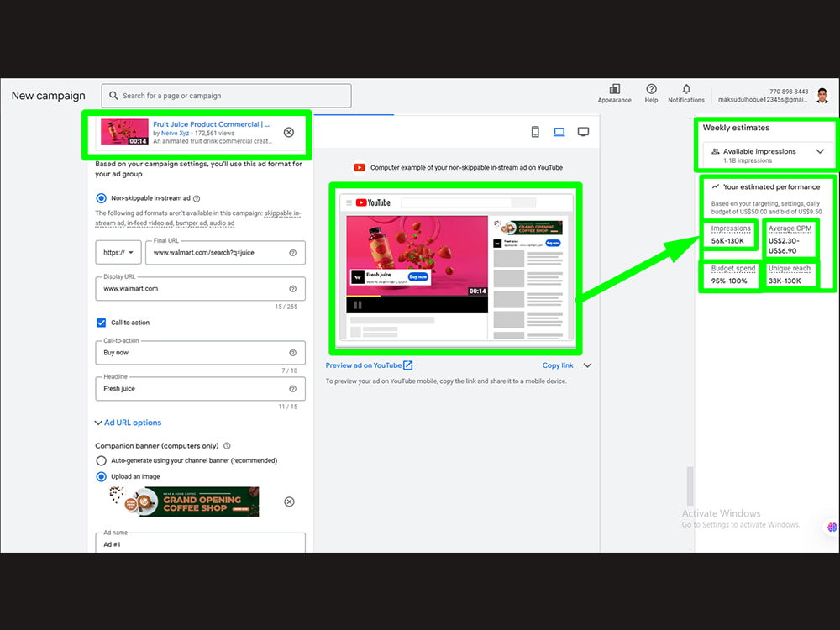Screen dimensions: 840x630
Task: Click the Average CPM label
Action: pyautogui.click(x=790, y=228)
